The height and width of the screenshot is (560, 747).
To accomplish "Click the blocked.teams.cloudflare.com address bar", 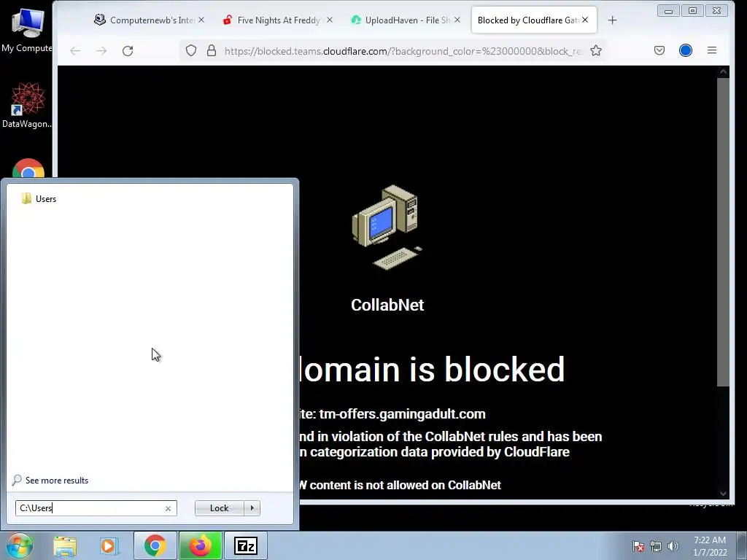I will click(x=403, y=51).
